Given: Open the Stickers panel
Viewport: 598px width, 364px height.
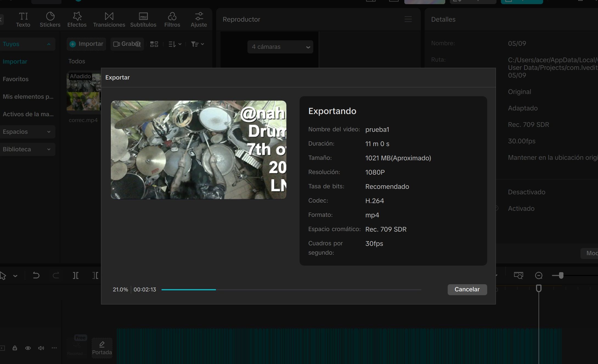Looking at the screenshot, I should tap(50, 19).
